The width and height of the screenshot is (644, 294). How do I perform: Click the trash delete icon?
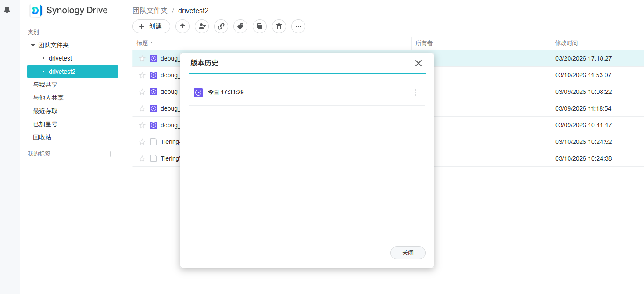[x=279, y=26]
